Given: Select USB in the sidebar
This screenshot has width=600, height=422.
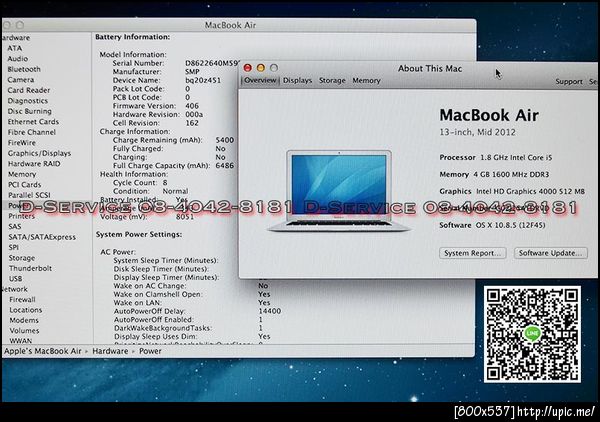Looking at the screenshot, I should 15,279.
